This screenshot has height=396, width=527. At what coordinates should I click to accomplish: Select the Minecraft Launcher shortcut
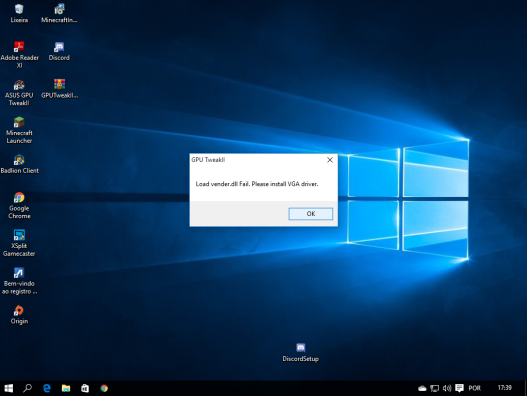coord(19,130)
